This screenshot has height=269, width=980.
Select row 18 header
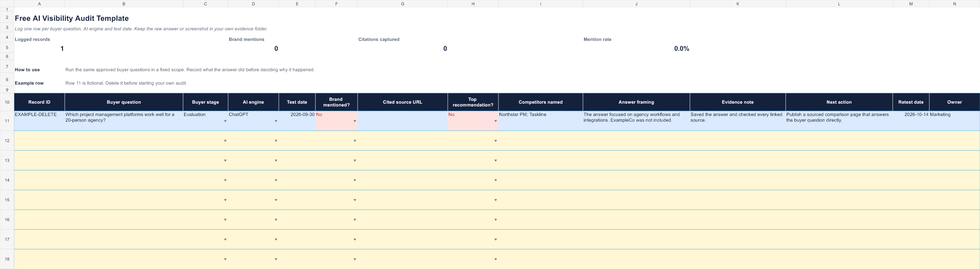7,259
